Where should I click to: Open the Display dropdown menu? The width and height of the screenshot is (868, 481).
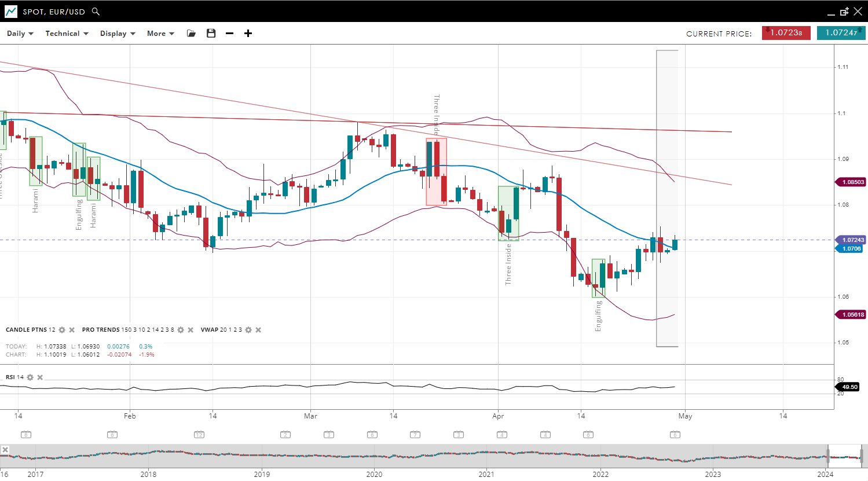(x=118, y=34)
